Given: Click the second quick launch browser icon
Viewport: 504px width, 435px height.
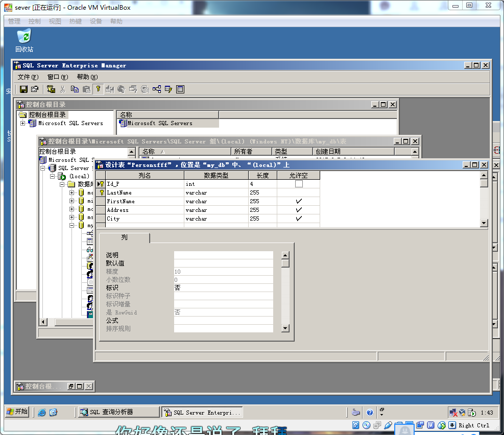Looking at the screenshot, I should click(53, 412).
